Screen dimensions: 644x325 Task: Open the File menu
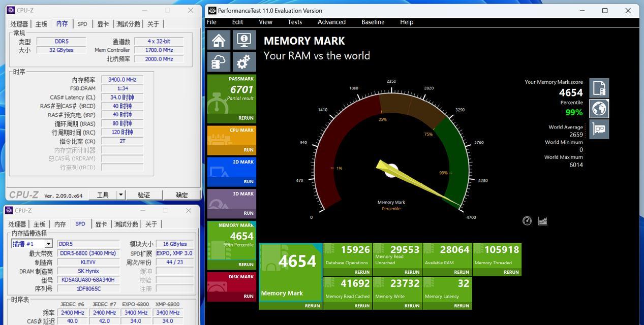coord(211,22)
